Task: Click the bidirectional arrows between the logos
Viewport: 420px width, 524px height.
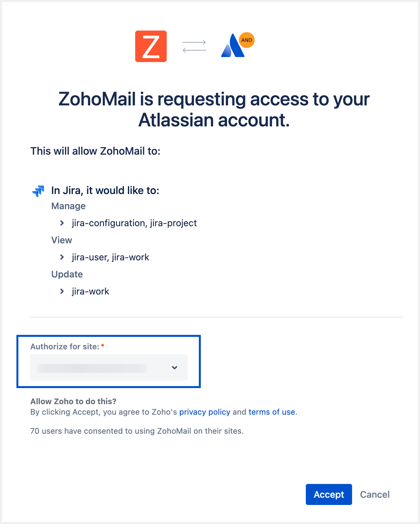Action: [x=194, y=46]
